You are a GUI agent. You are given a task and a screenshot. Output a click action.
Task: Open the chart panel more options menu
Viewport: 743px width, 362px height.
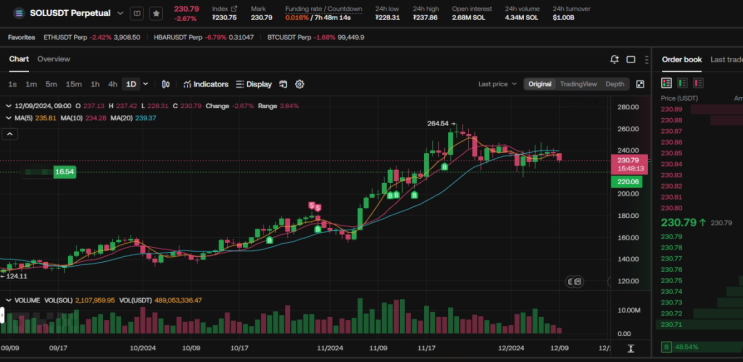click(x=646, y=60)
